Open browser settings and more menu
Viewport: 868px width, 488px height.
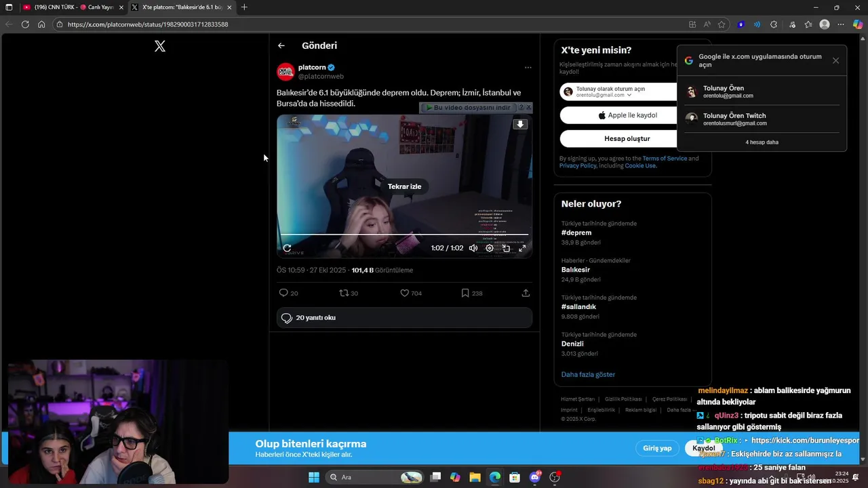click(x=841, y=24)
